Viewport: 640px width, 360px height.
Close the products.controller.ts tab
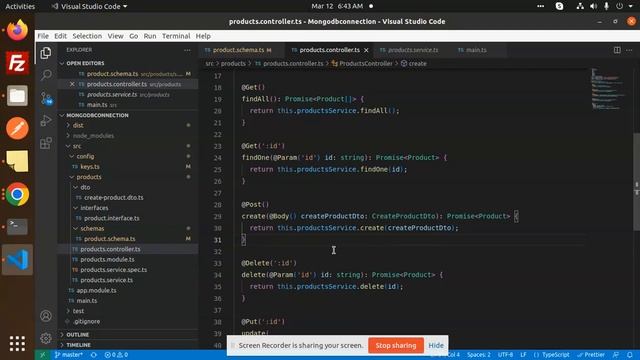[x=366, y=50]
